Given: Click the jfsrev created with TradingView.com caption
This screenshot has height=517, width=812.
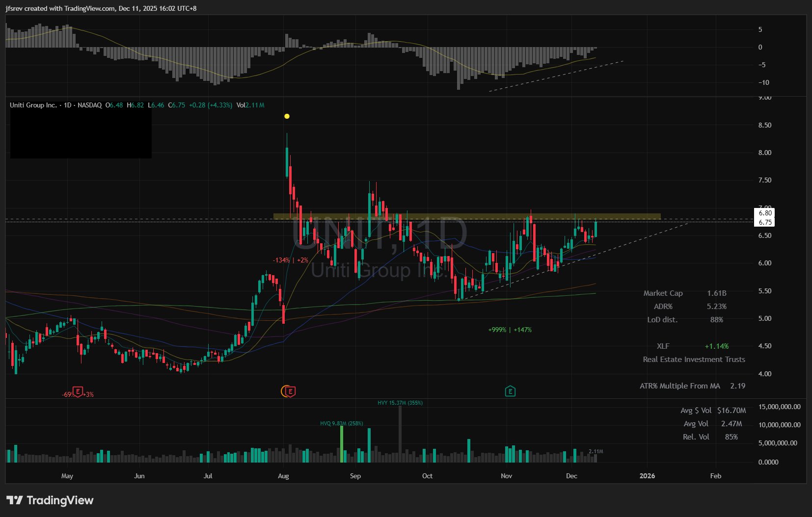Looking at the screenshot, I should coord(101,8).
